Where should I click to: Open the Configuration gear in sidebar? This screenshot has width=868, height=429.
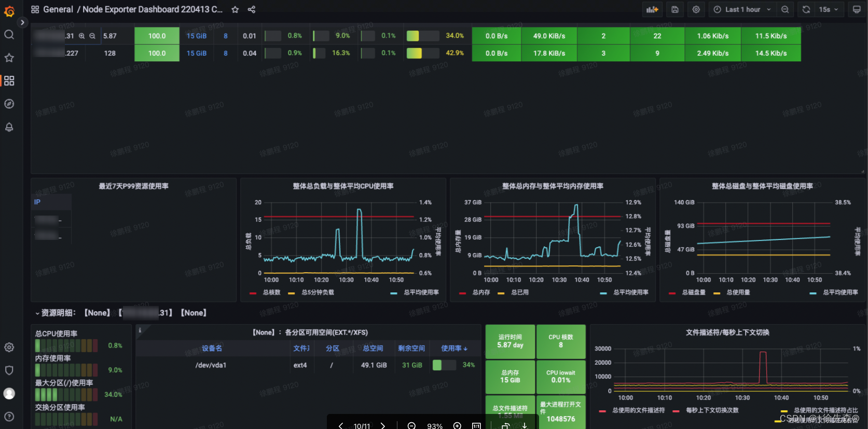[9, 347]
